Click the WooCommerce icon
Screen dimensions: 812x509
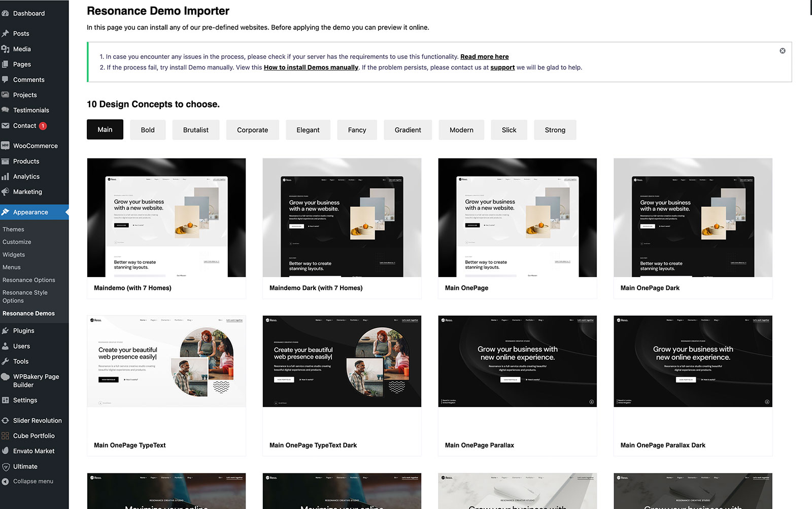coord(6,146)
